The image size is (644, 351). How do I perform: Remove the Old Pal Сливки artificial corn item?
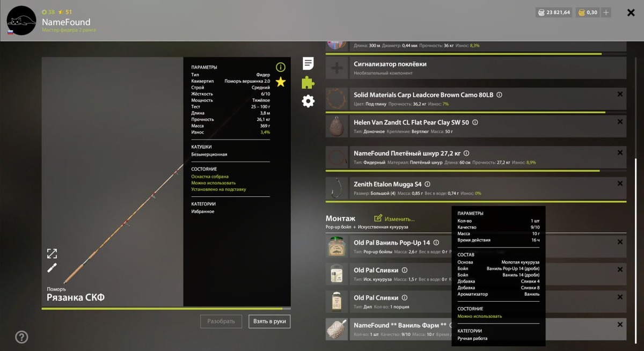pos(620,269)
